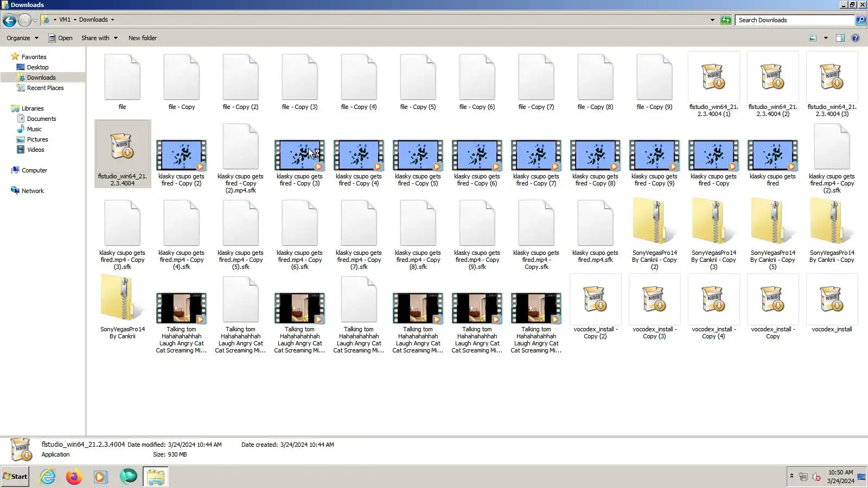Click the muted volume tray icon
Screen dimensions: 868x488
click(816, 477)
